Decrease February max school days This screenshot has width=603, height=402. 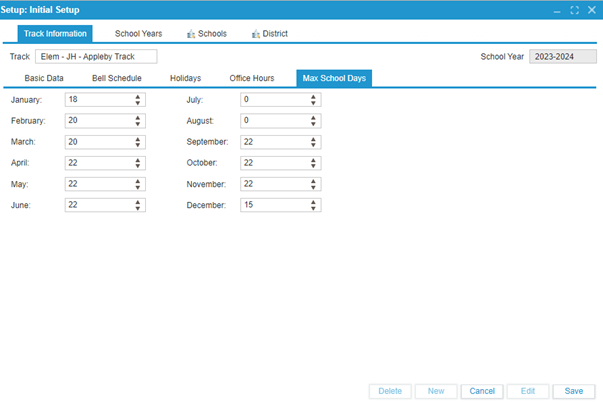(x=138, y=123)
